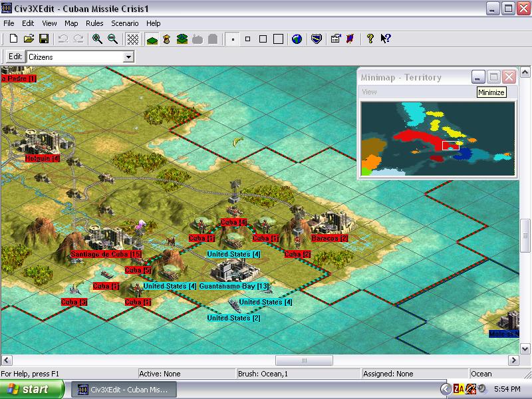
Task: Choose the smallest dot brush size
Action: (x=233, y=39)
